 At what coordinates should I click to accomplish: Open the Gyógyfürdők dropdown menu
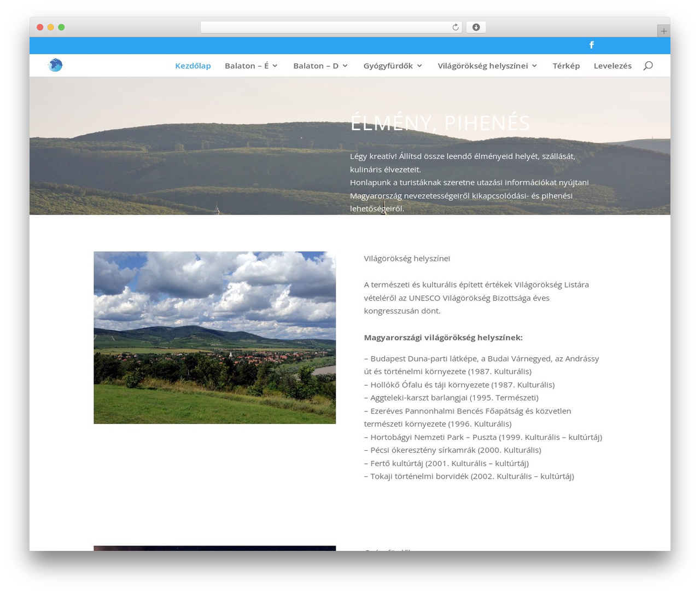(393, 66)
